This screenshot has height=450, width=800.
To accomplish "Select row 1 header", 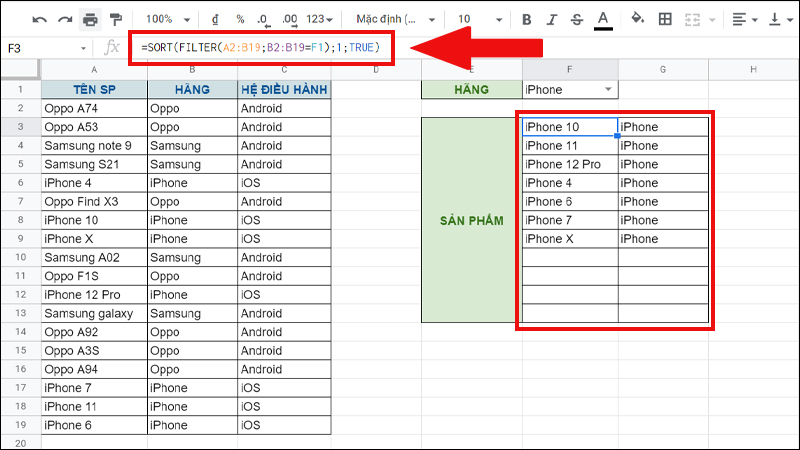I will coord(20,90).
